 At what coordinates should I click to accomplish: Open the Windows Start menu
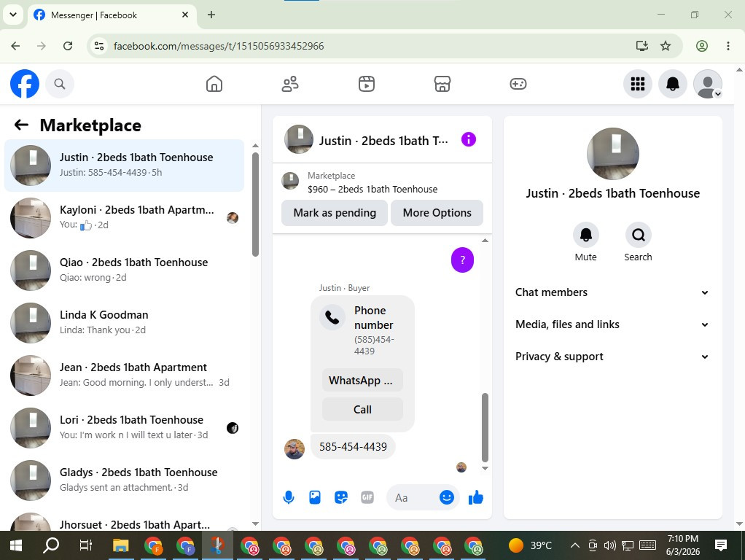[16, 545]
